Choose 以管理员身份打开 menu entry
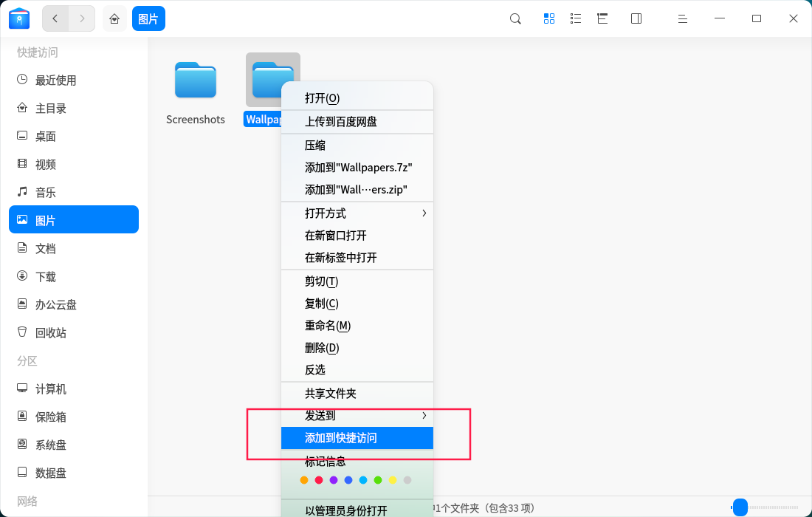The width and height of the screenshot is (812, 517). tap(357, 509)
